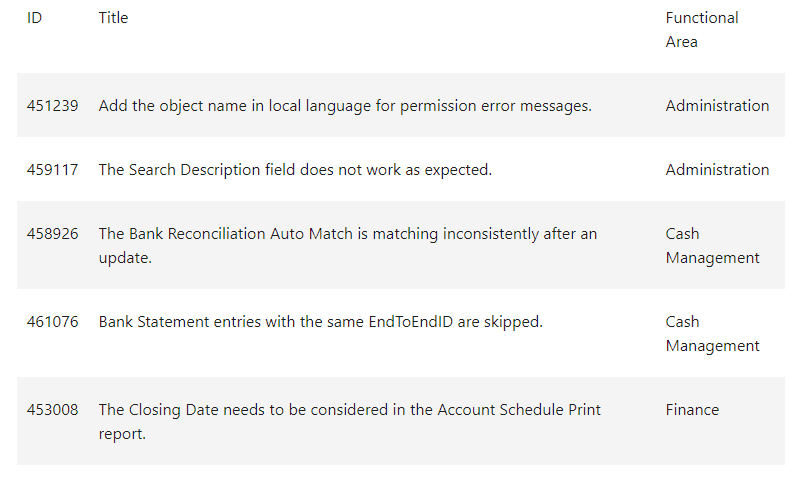Click the Finance functional area cell
The image size is (803, 479).
pyautogui.click(x=692, y=410)
